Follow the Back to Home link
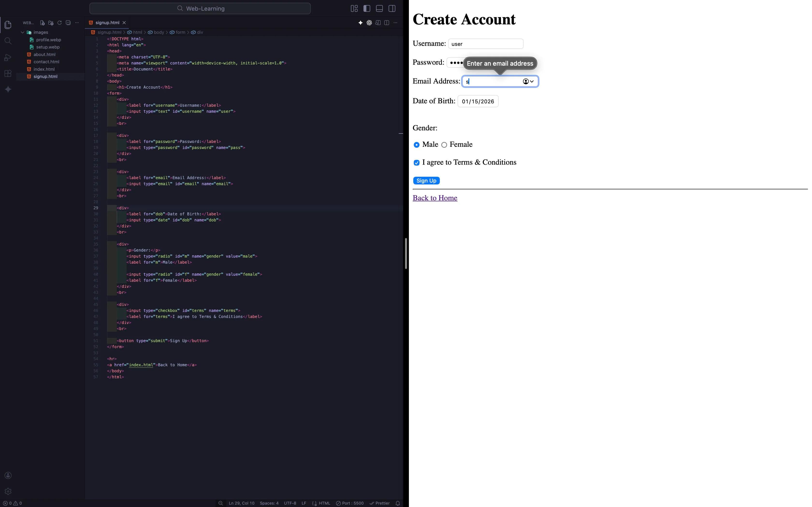Viewport: 812px width, 507px height. coord(435,198)
